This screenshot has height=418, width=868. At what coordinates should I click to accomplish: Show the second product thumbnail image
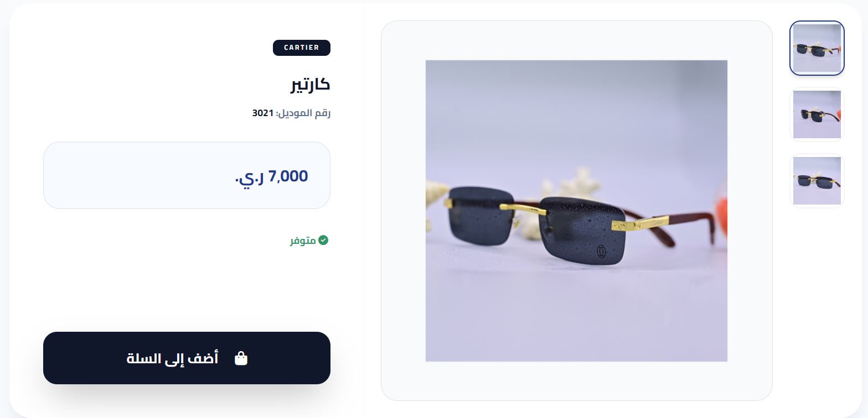817,114
